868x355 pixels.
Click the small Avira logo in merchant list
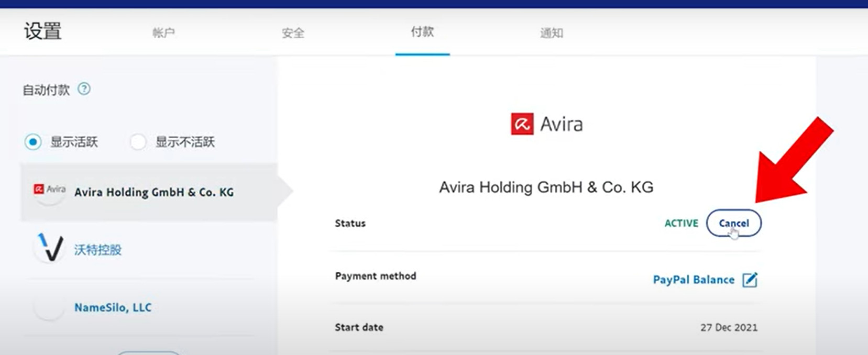[x=49, y=190]
